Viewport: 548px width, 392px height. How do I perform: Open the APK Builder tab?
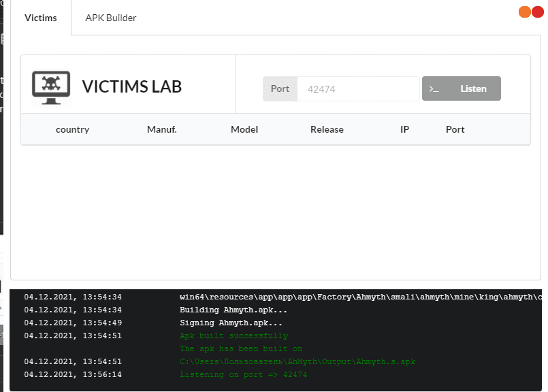pos(111,18)
